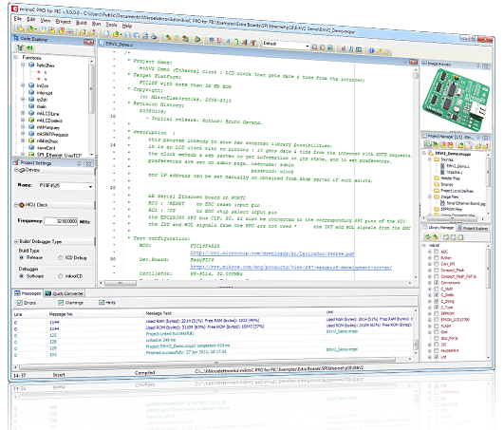Close the editor document with red X

pyautogui.click(x=414, y=62)
